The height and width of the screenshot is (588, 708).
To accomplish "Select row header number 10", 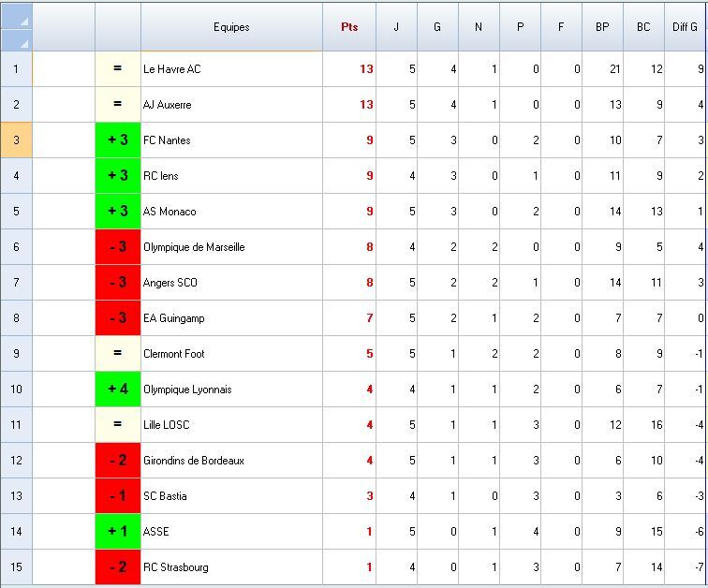I will pyautogui.click(x=16, y=389).
